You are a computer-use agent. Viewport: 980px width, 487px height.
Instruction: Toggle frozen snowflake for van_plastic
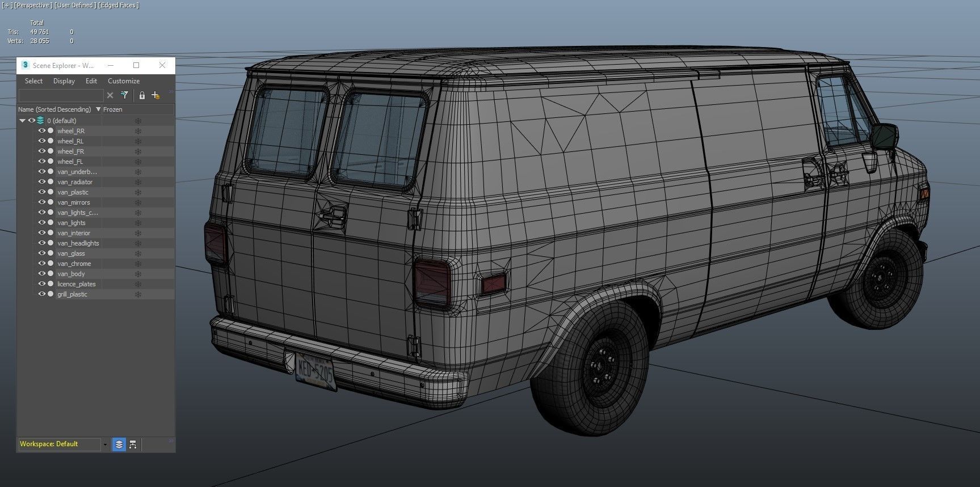click(x=137, y=192)
